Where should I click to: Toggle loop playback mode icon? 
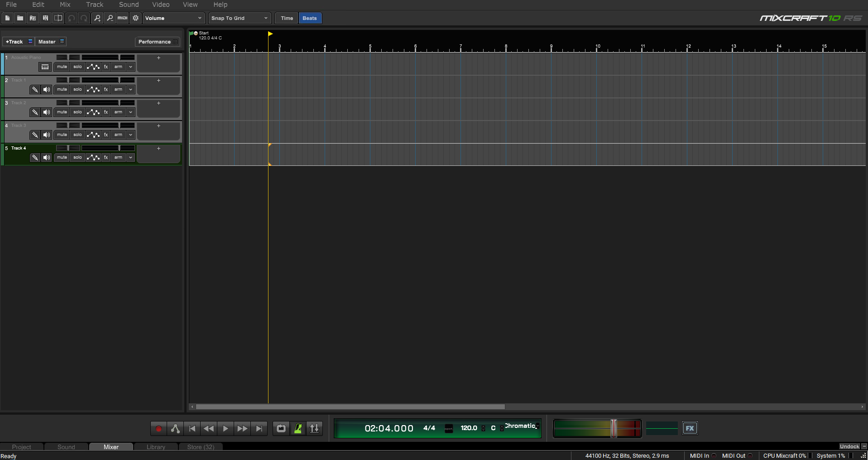click(x=281, y=428)
